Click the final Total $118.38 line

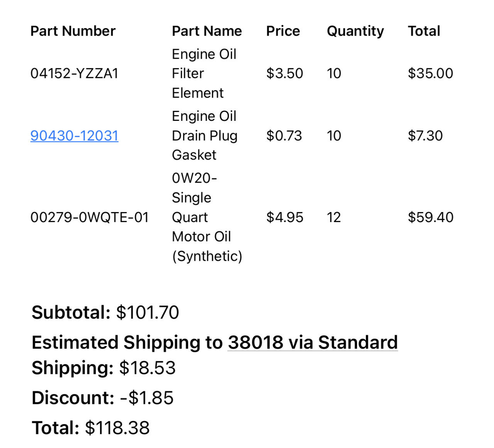click(x=91, y=428)
